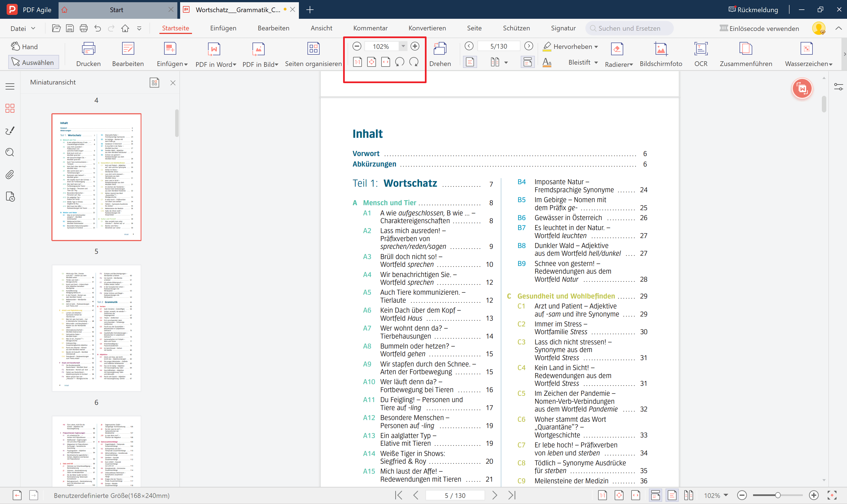Open a new tab with plus button
The height and width of the screenshot is (504, 847).
309,10
